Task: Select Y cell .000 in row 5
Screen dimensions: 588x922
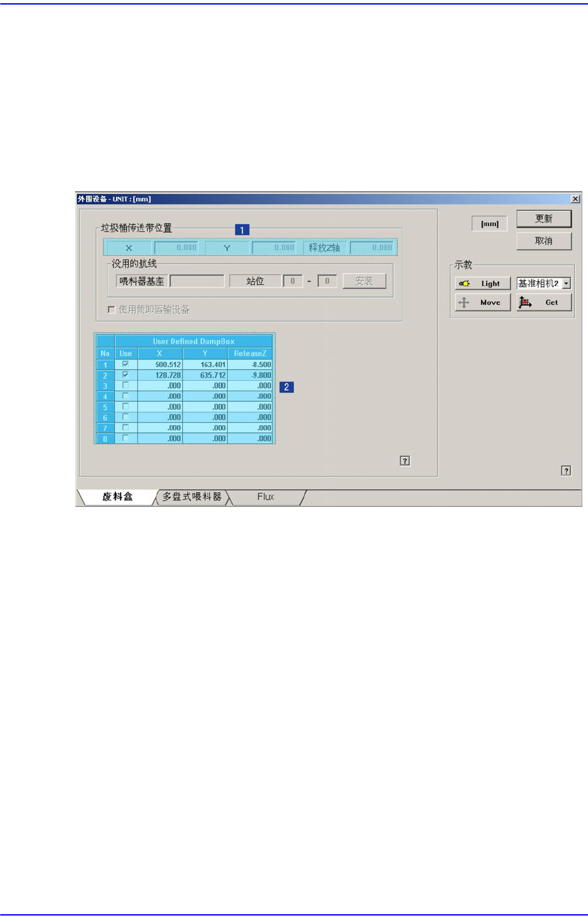Action: (205, 407)
